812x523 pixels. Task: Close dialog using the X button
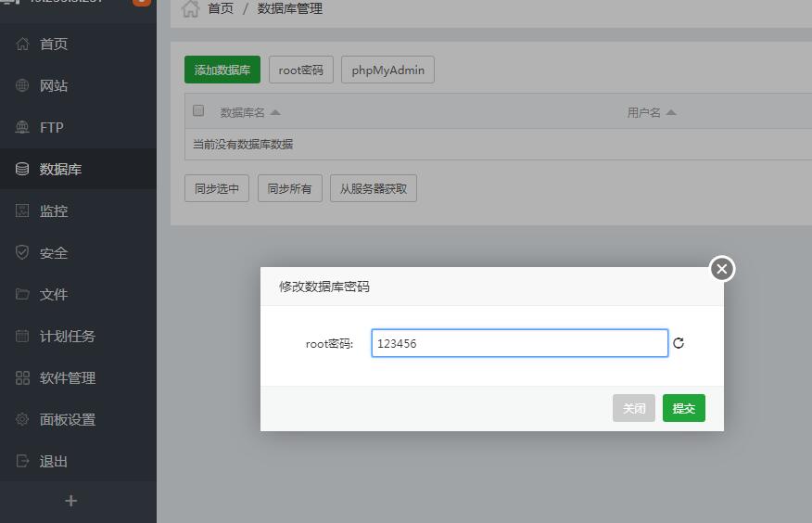[722, 269]
